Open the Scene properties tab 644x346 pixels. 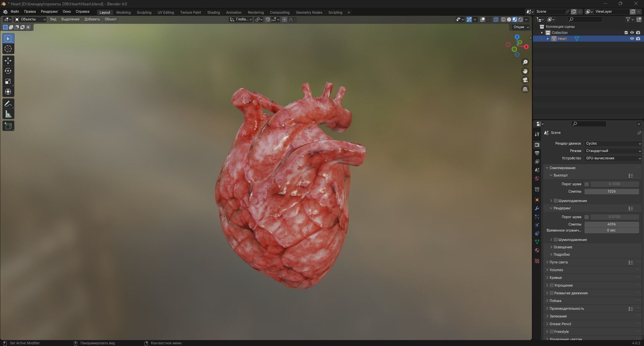(537, 170)
